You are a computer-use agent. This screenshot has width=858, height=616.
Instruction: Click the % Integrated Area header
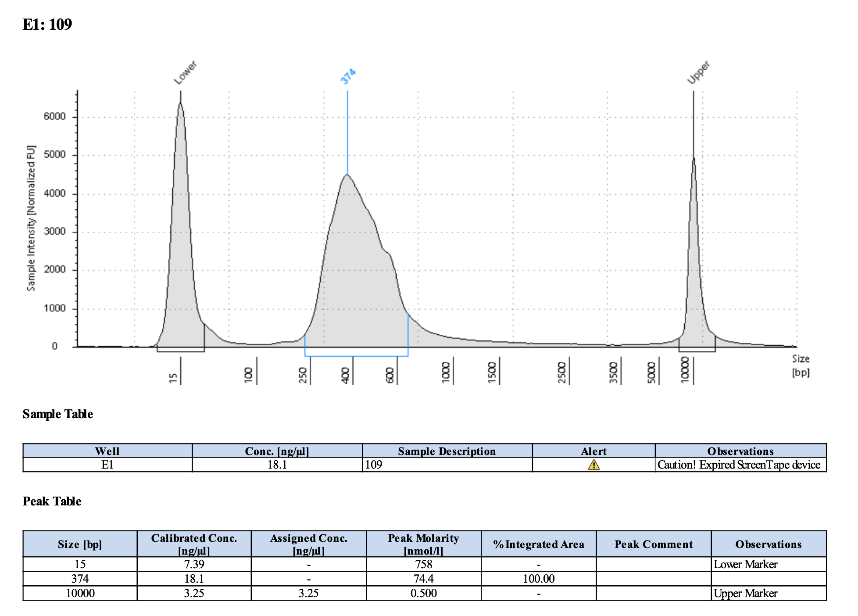coord(538,544)
